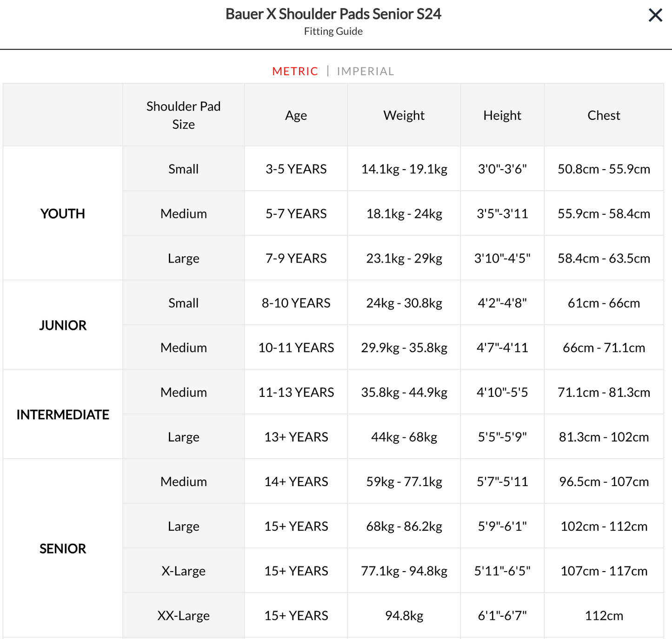Click the '14+ YEARS' age cell

[296, 481]
